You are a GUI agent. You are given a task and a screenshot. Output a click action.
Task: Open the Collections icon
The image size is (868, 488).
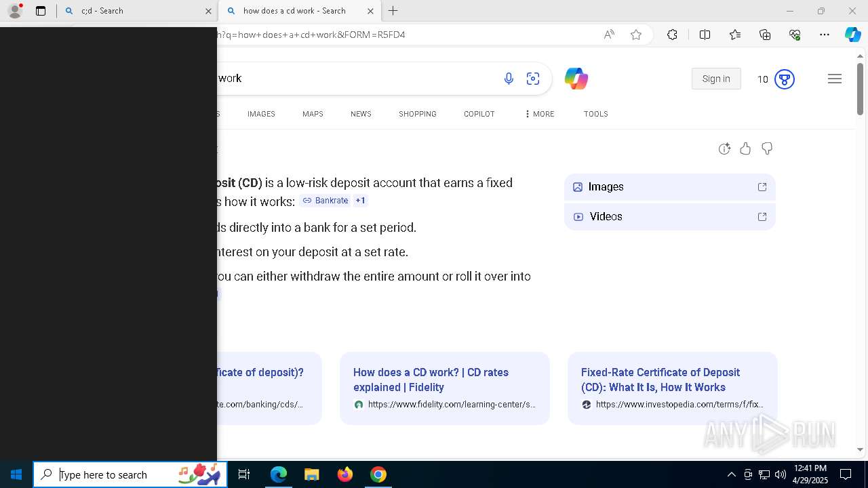pyautogui.click(x=765, y=35)
